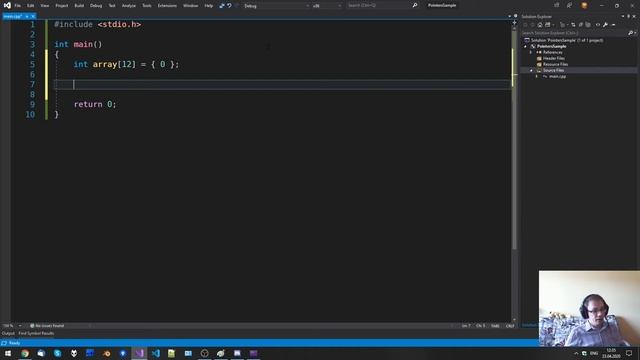Click the Visual Studio logo icon
The height and width of the screenshot is (360, 640).
pyautogui.click(x=7, y=5)
